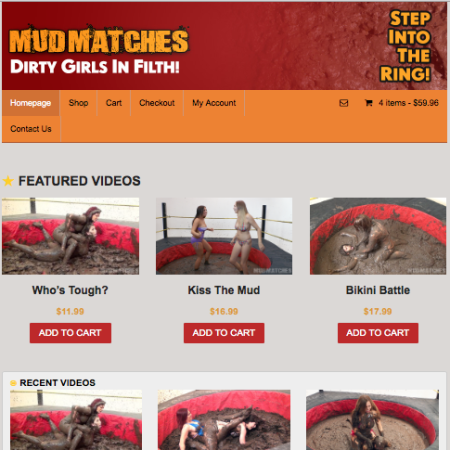Open My Account in navigation
Viewport: 450px width, 450px height.
pos(214,103)
